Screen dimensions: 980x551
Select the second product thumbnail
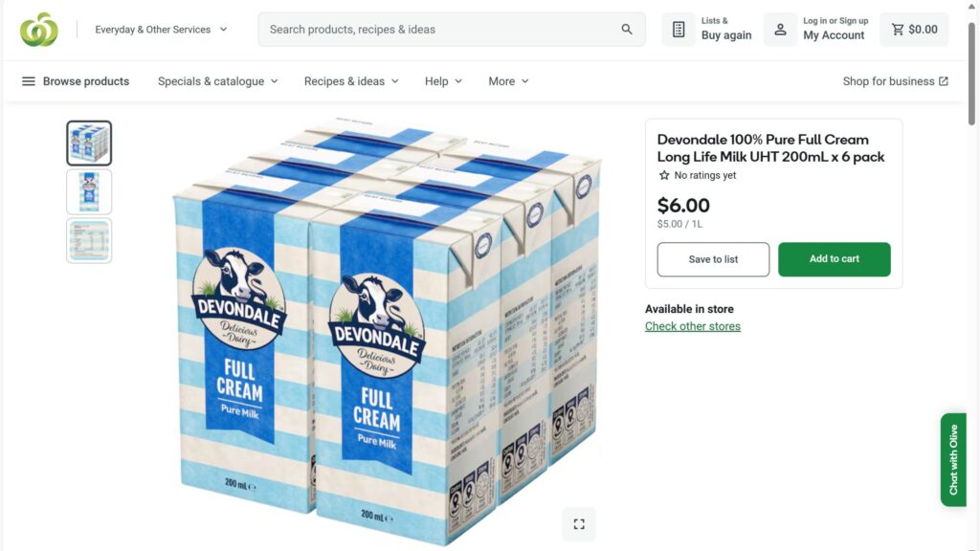click(x=89, y=192)
